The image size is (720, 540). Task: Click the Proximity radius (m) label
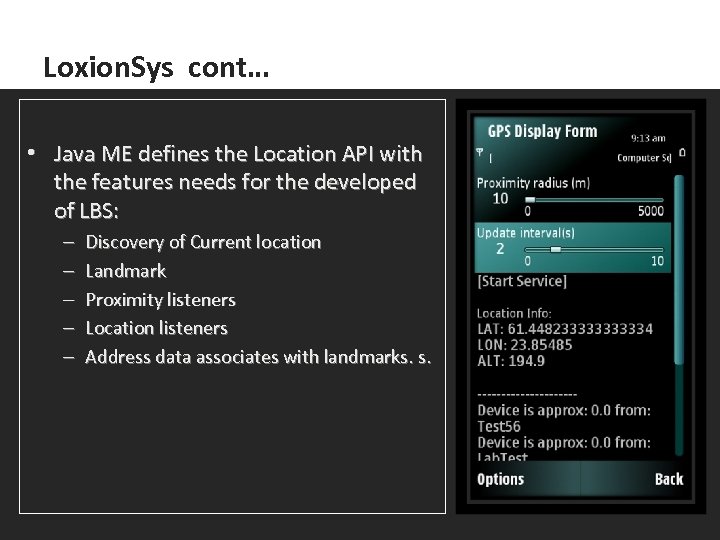point(533,183)
